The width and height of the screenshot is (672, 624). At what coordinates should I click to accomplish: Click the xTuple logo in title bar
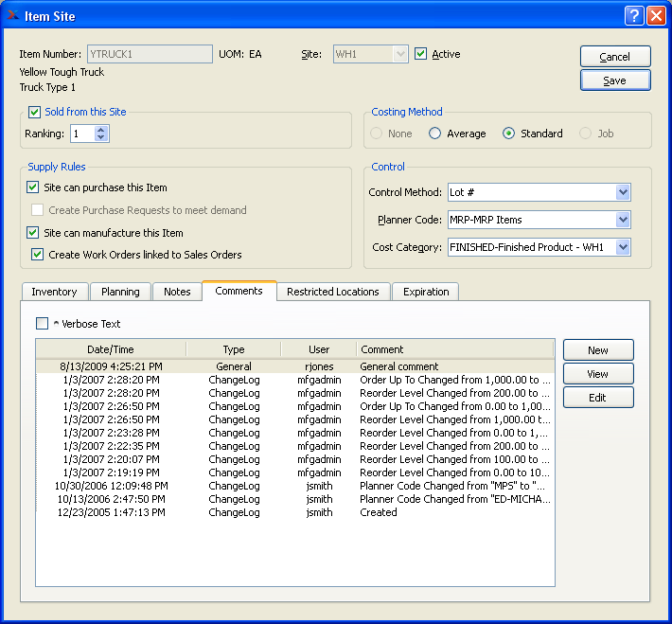click(x=12, y=15)
